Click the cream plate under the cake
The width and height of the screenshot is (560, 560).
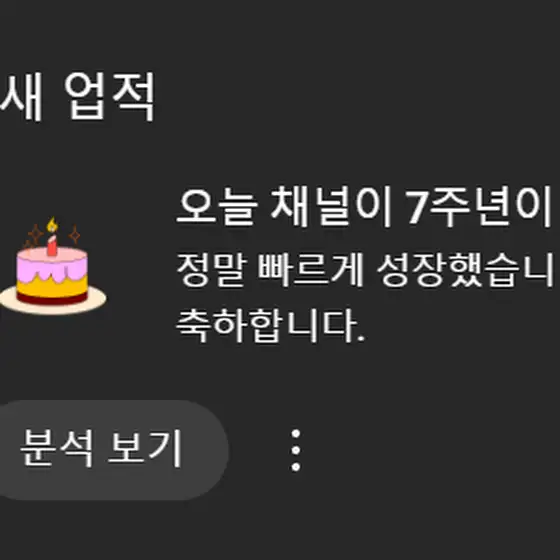[x=53, y=303]
